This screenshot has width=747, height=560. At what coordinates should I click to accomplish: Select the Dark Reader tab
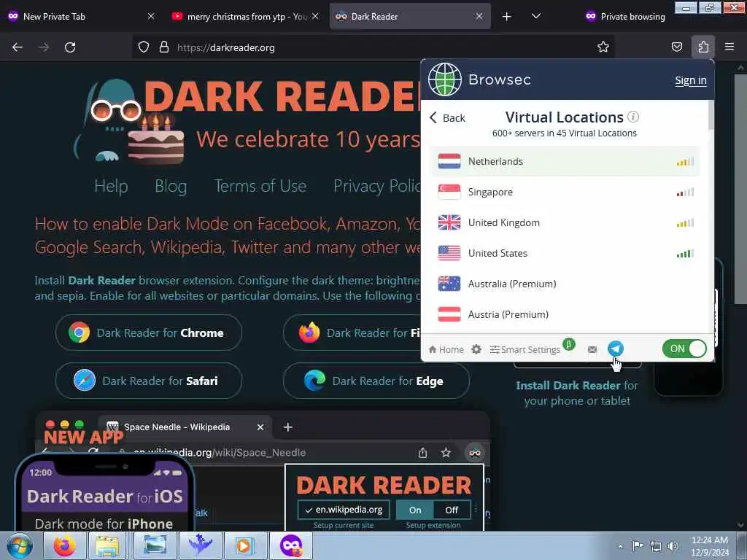click(410, 17)
